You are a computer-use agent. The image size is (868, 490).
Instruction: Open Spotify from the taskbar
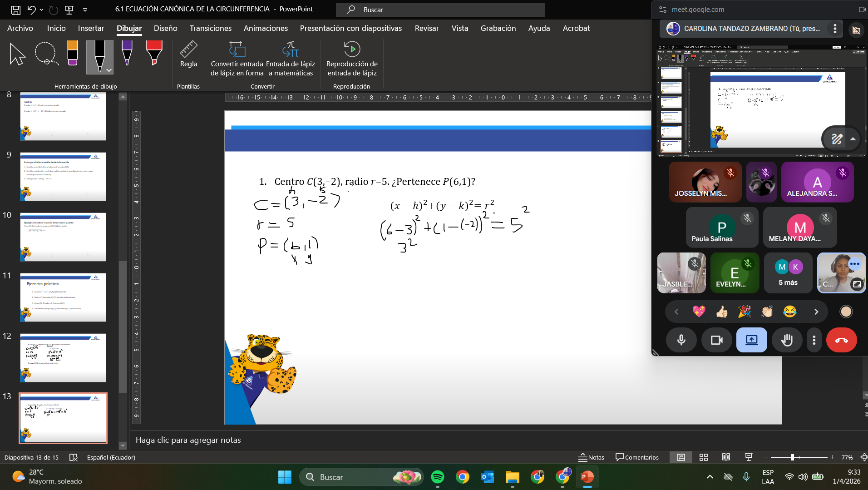click(x=438, y=477)
